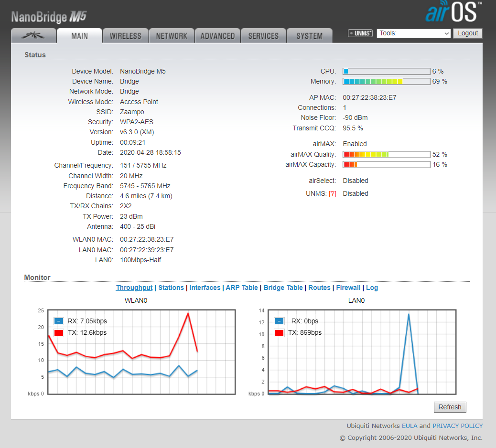Click Antenna value 400 - 25 dBi
496x448 pixels.
coord(138,227)
